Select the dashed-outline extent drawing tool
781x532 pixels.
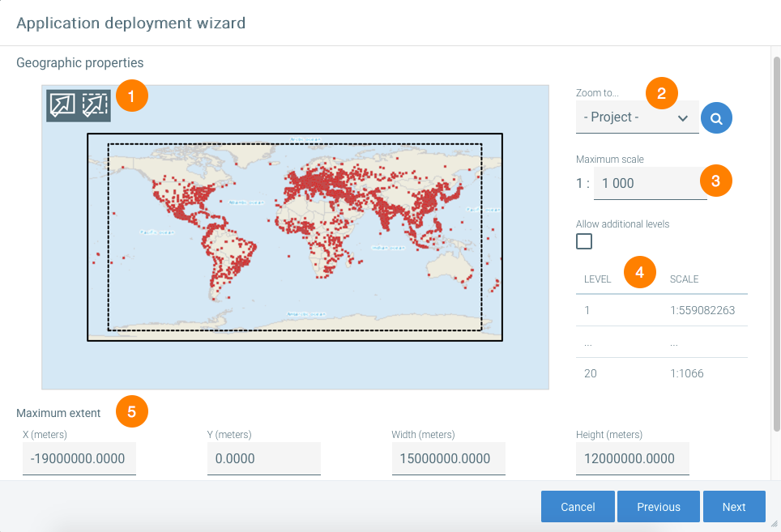[x=94, y=104]
